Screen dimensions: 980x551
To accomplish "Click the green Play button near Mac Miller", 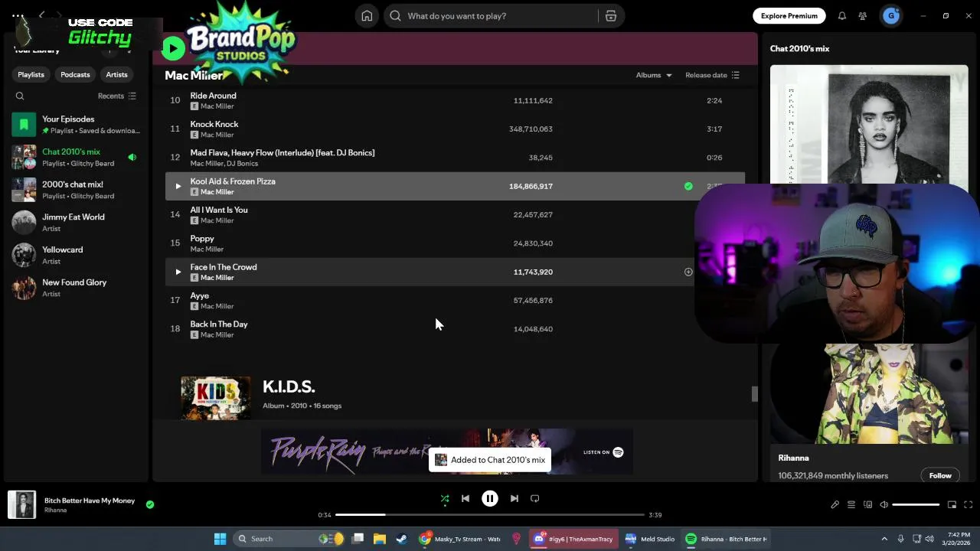I will tap(173, 48).
